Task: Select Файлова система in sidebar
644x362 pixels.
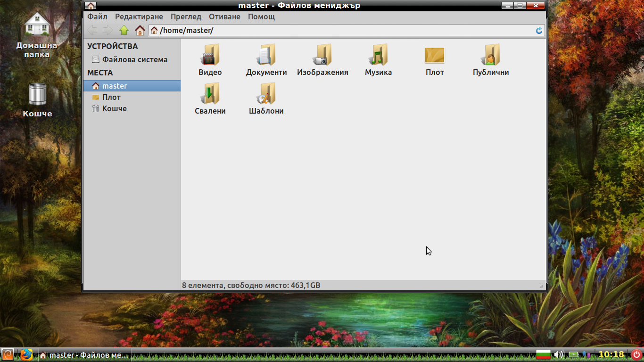Action: point(132,60)
